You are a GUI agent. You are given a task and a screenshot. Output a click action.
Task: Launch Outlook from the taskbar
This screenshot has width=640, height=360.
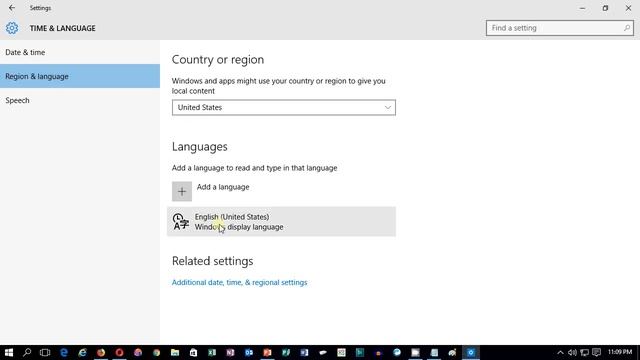point(249,352)
